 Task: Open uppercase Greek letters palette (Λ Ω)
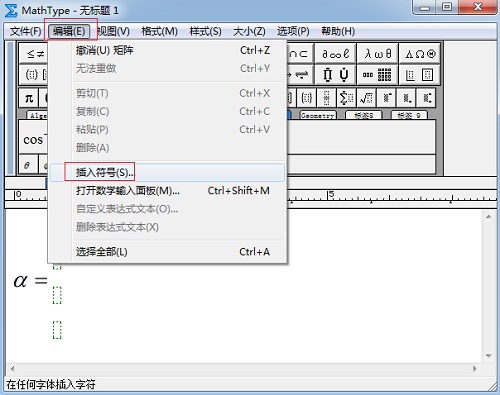(420, 54)
